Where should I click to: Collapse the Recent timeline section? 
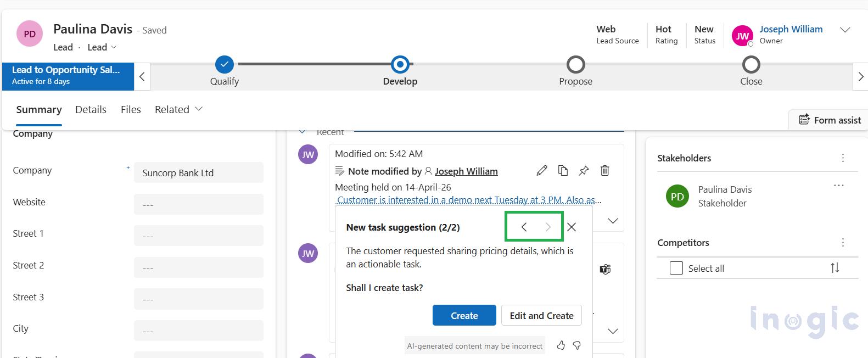coord(302,132)
